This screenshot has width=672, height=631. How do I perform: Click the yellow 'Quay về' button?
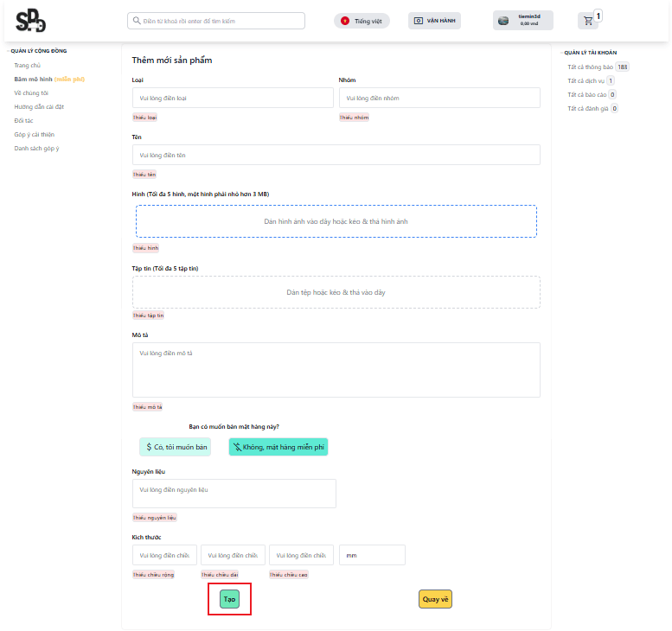coord(435,599)
